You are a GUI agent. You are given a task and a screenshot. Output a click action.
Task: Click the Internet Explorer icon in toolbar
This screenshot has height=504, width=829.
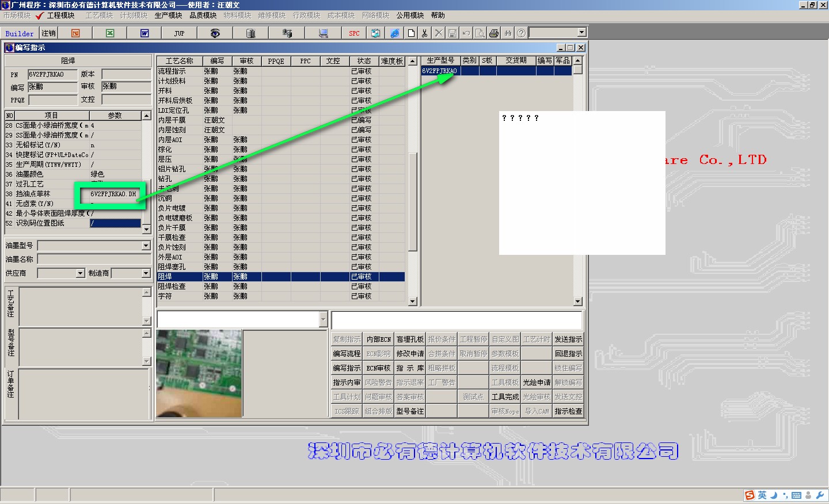[x=394, y=33]
